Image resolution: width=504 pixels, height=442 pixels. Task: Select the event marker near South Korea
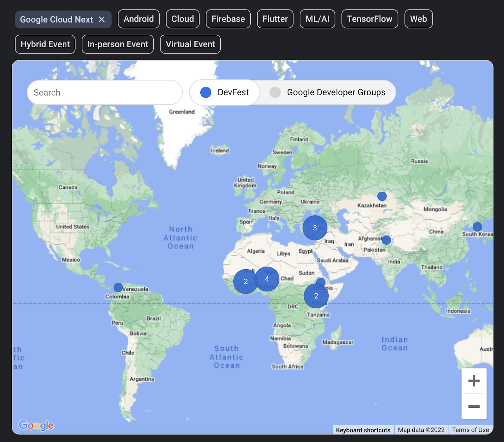point(478,227)
